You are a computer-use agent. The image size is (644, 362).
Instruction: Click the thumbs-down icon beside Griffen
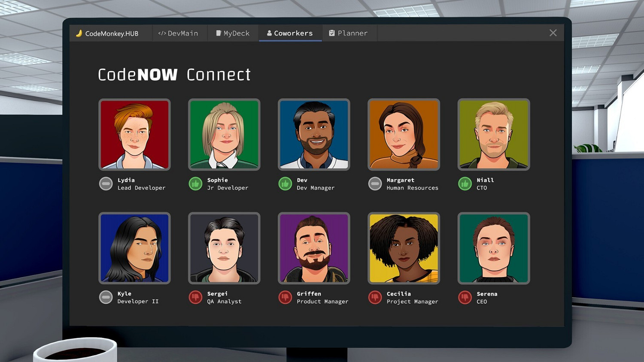[285, 297]
